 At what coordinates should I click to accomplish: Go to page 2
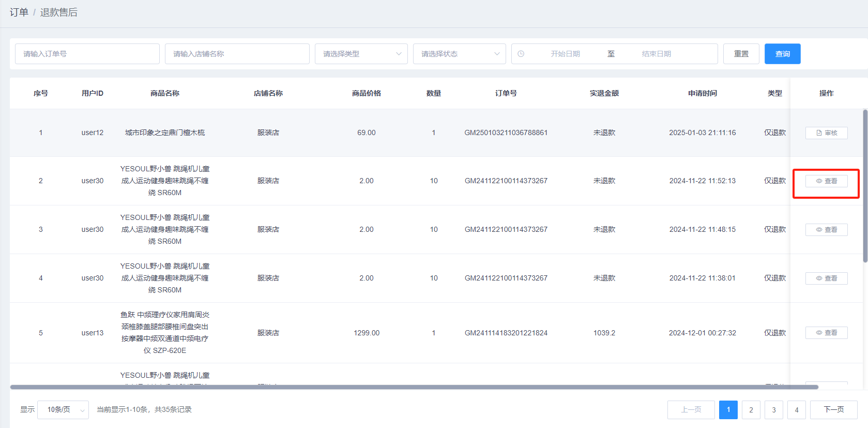tap(751, 410)
